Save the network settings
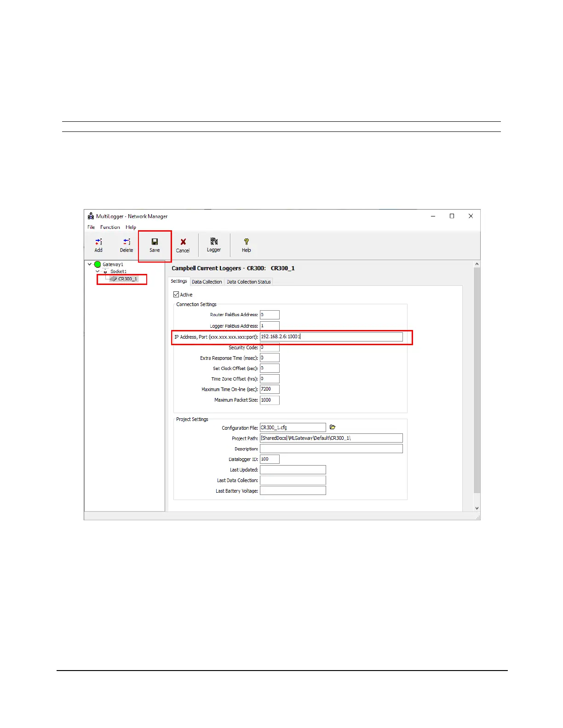 [x=155, y=245]
